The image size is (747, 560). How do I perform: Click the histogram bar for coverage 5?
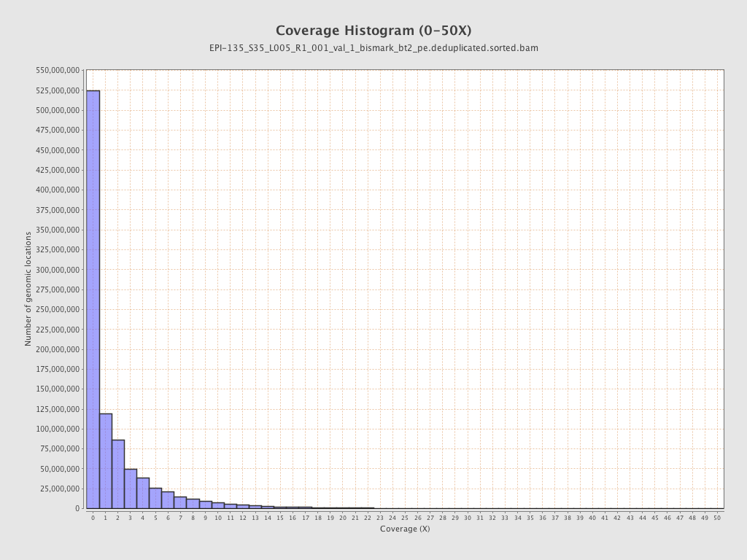[155, 498]
